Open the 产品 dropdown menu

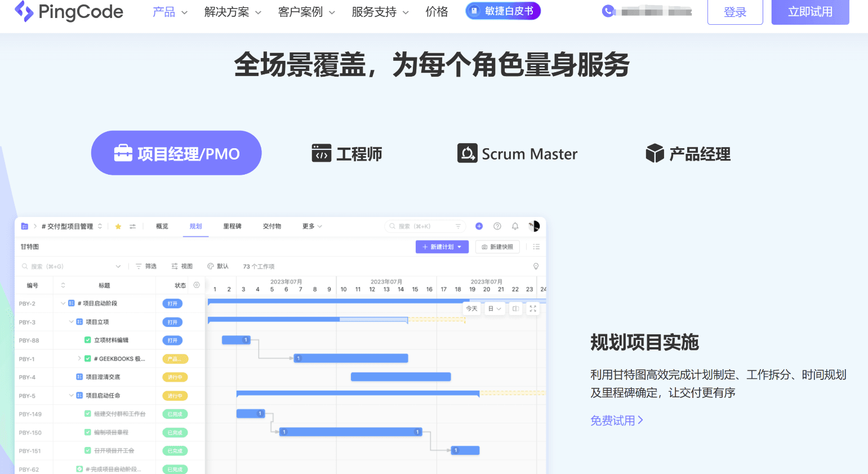170,12
